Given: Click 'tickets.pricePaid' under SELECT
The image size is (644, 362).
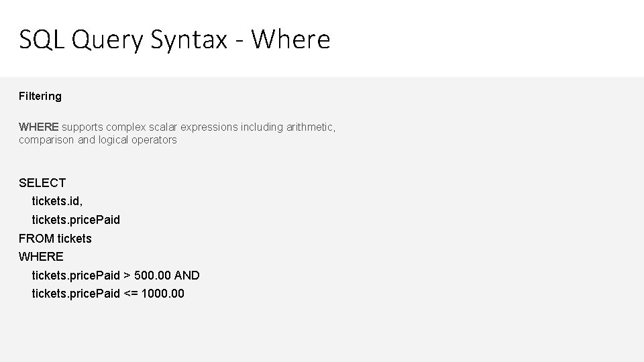Looking at the screenshot, I should coord(76,219).
